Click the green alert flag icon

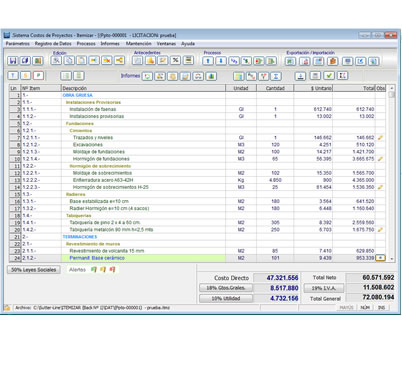[94, 269]
